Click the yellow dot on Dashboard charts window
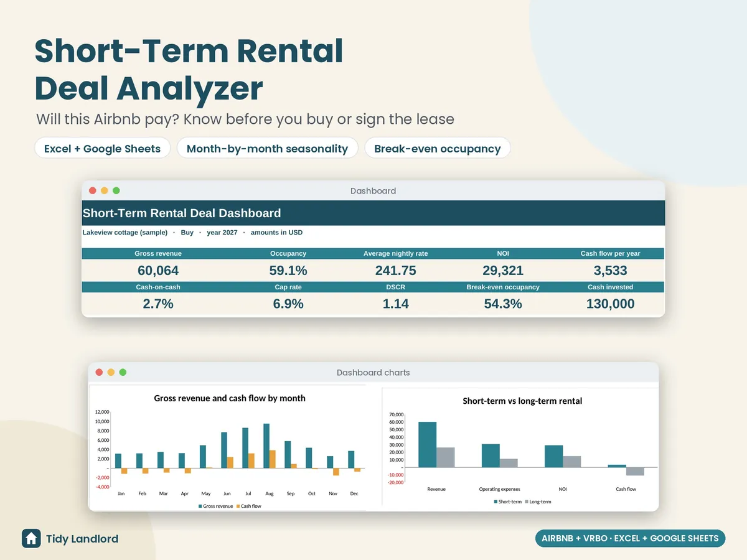This screenshot has height=560, width=747. (111, 372)
